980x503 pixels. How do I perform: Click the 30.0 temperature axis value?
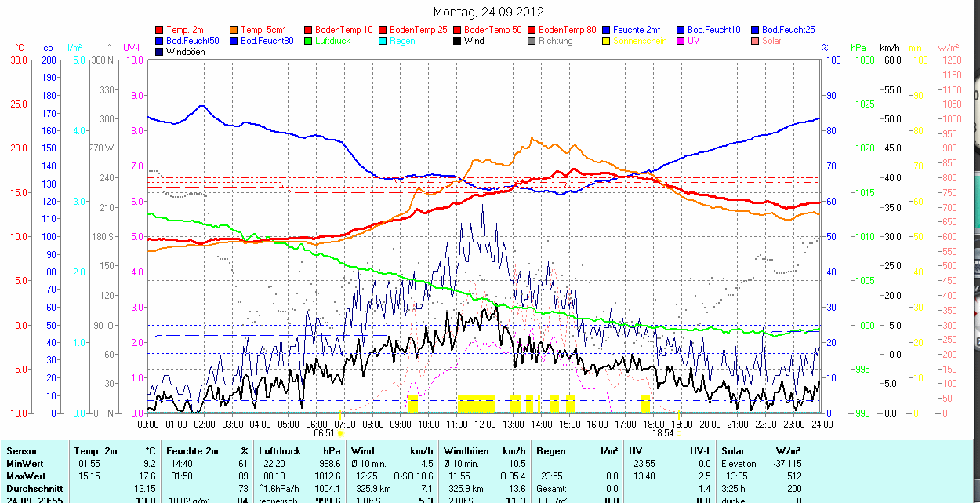(x=20, y=60)
